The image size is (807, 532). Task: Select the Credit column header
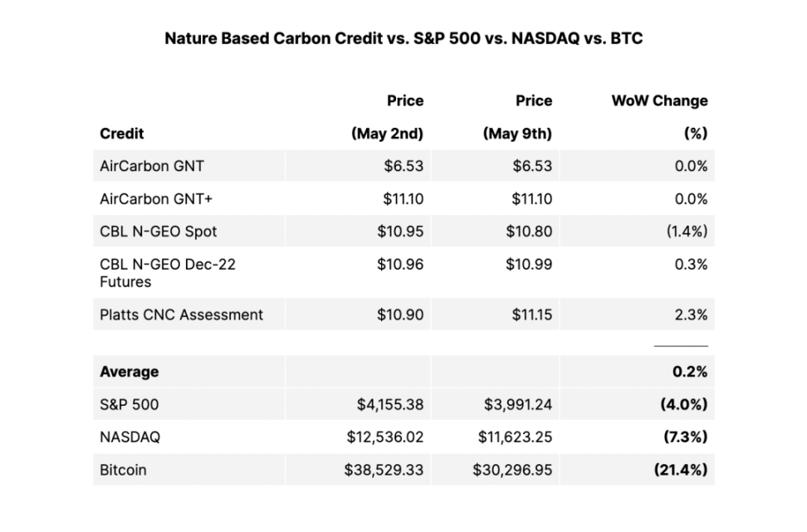(x=122, y=134)
